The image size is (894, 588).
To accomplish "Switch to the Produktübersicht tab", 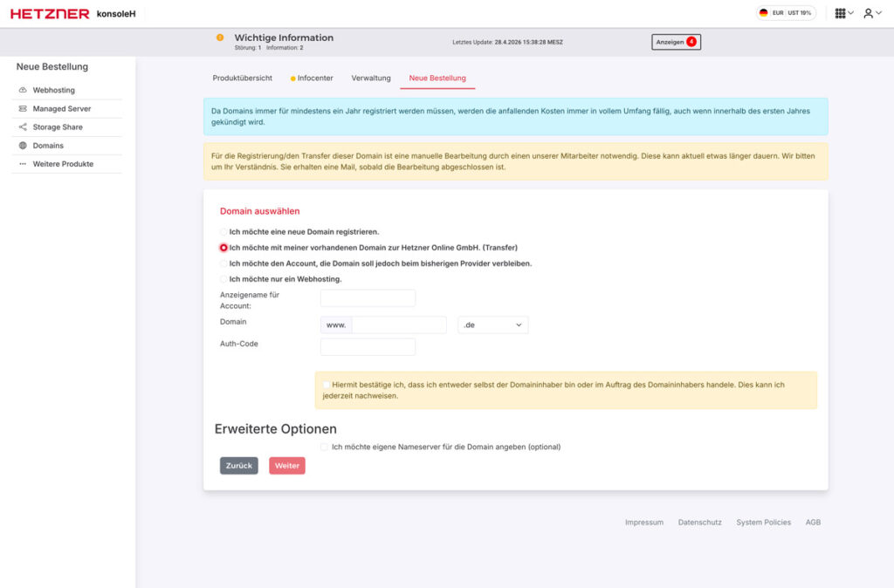I will [x=242, y=79].
